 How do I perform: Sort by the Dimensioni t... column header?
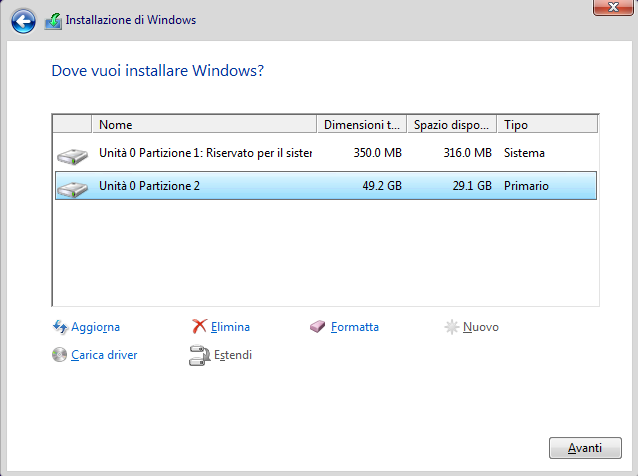pos(362,124)
